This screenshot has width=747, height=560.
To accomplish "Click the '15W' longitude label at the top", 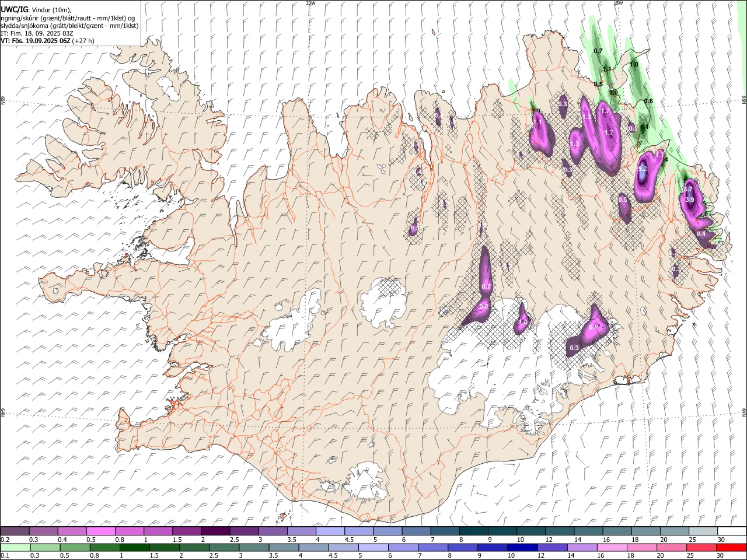I will click(x=618, y=3).
